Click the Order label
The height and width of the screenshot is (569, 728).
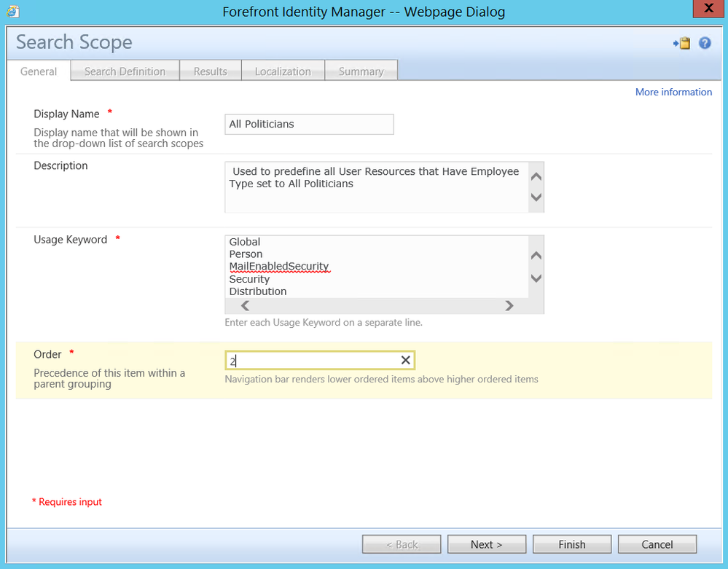click(x=47, y=354)
